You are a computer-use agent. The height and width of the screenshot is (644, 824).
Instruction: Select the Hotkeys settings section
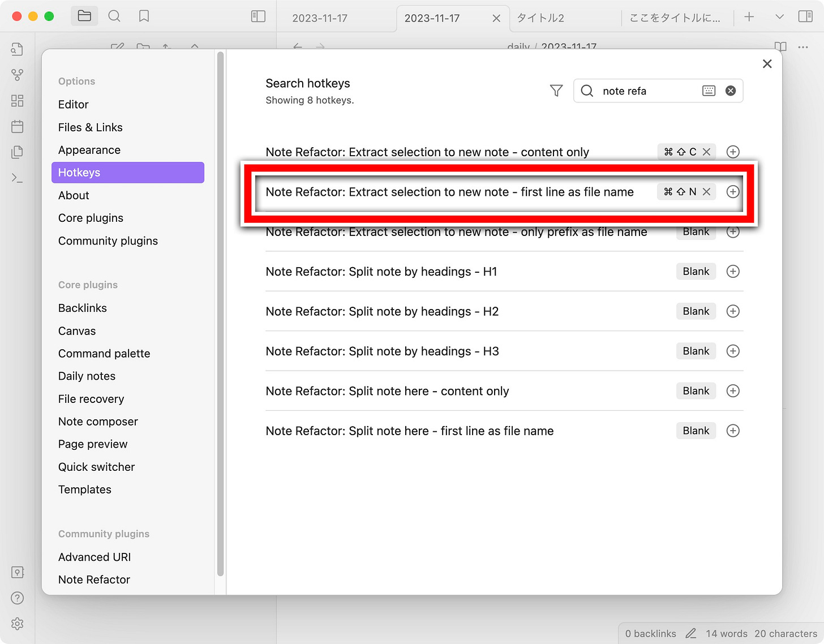tap(128, 173)
